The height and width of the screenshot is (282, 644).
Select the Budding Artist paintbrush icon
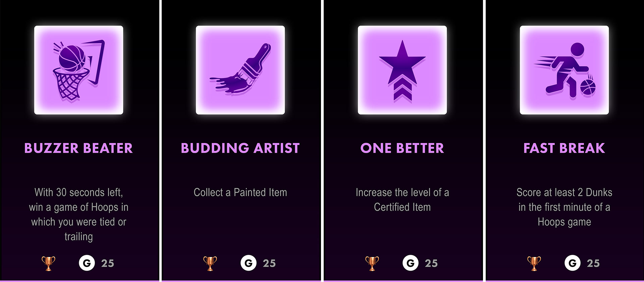pos(240,70)
